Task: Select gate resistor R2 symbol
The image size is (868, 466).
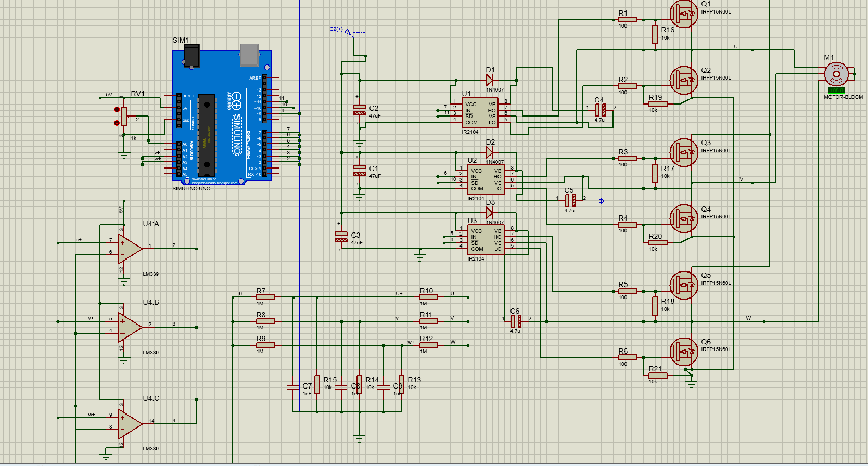Action: (x=628, y=86)
